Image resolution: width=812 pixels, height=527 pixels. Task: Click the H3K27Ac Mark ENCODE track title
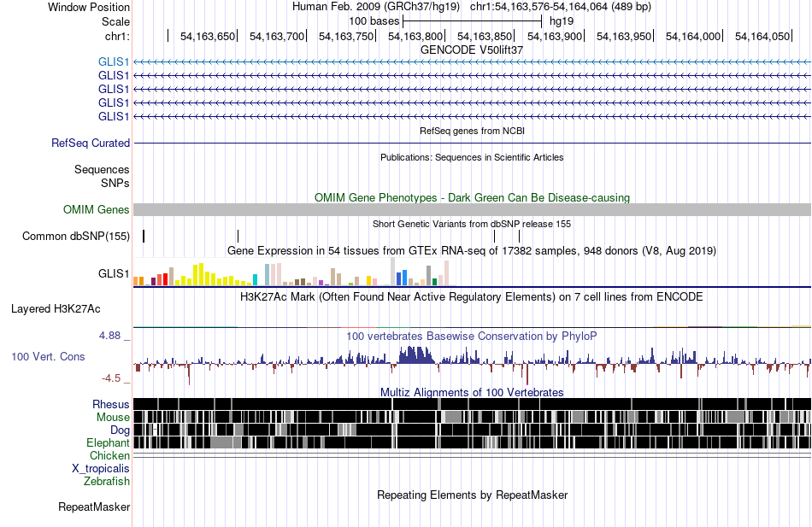point(472,296)
